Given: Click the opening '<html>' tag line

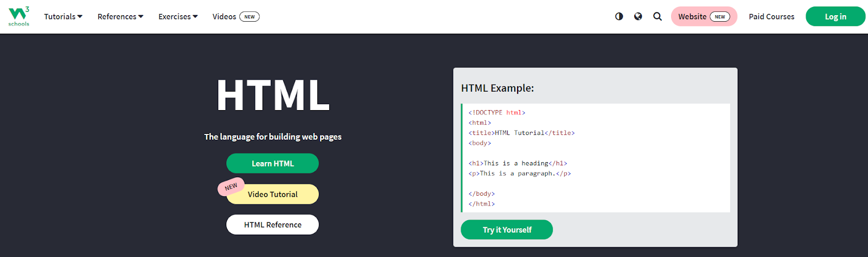Looking at the screenshot, I should pyautogui.click(x=480, y=123).
